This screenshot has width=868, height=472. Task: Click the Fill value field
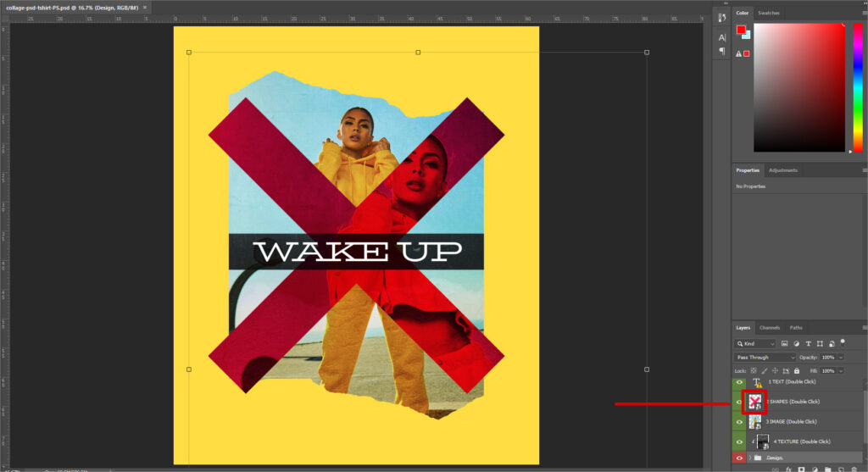click(828, 371)
